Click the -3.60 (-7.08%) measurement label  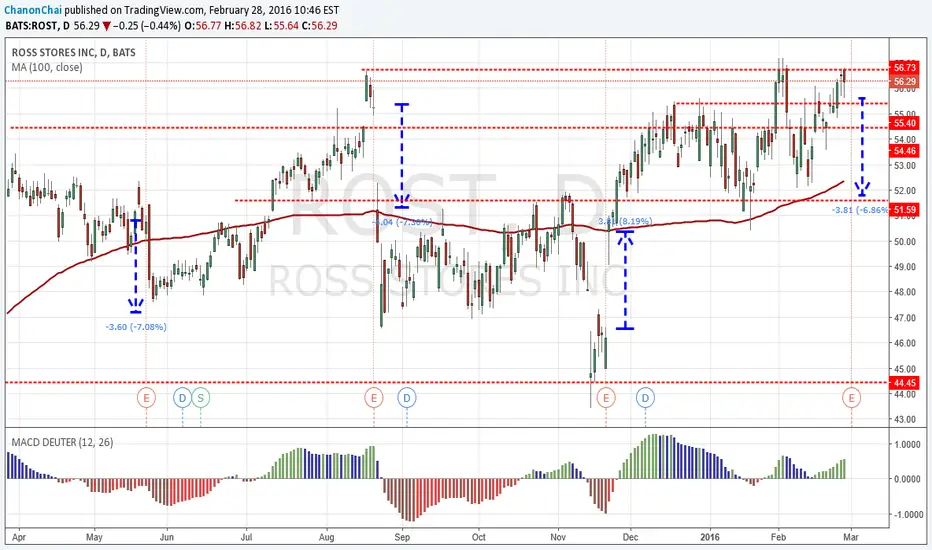point(136,327)
